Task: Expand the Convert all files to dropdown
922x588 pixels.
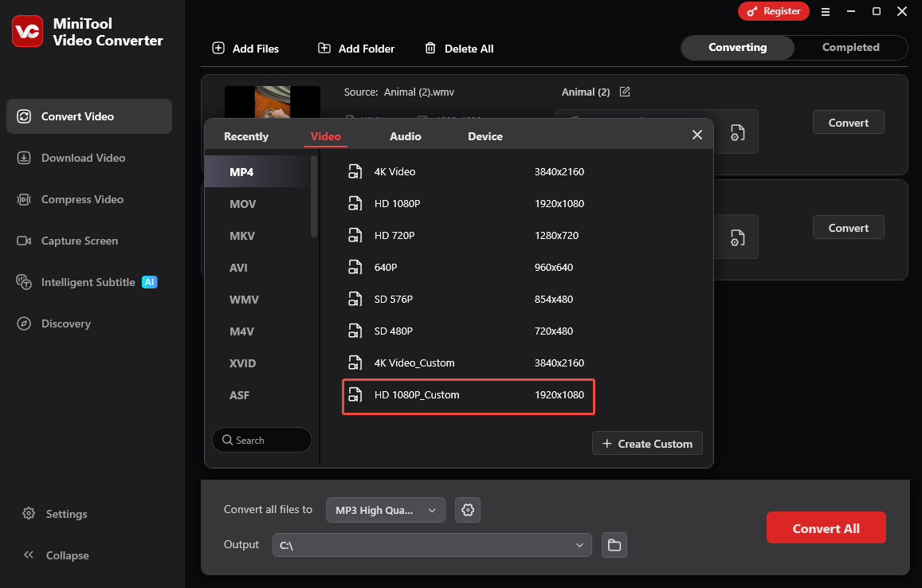Action: click(385, 509)
